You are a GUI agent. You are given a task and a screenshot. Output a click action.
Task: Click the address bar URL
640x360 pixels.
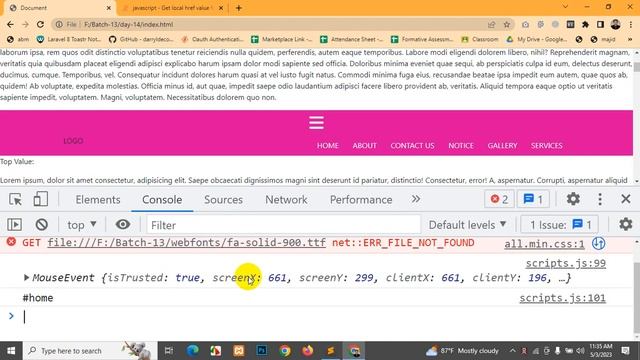[x=129, y=24]
